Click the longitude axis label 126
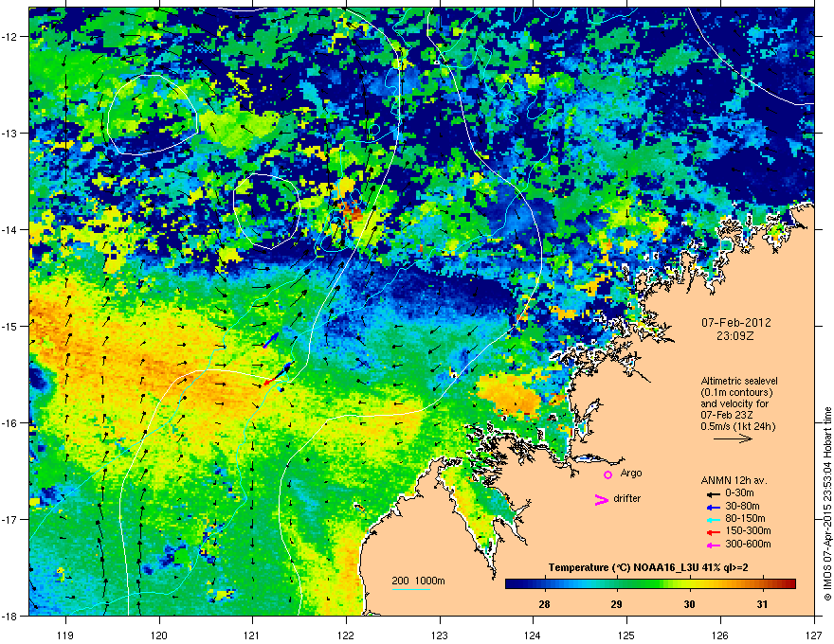Image resolution: width=834 pixels, height=644 pixels. tap(720, 635)
